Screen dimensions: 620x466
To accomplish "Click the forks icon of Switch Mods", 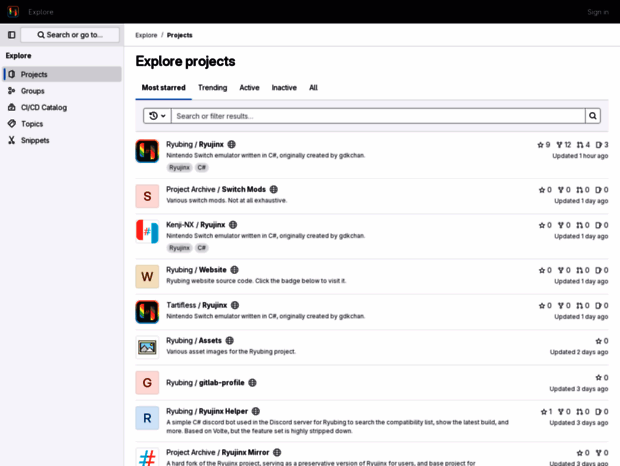I will [x=561, y=190].
